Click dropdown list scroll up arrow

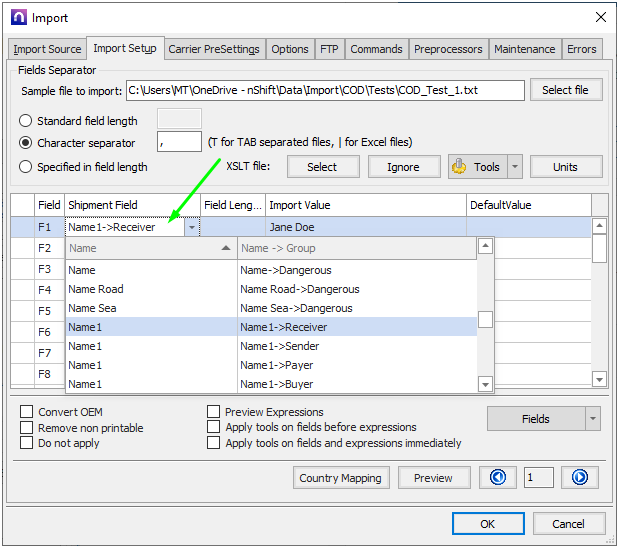[485, 246]
